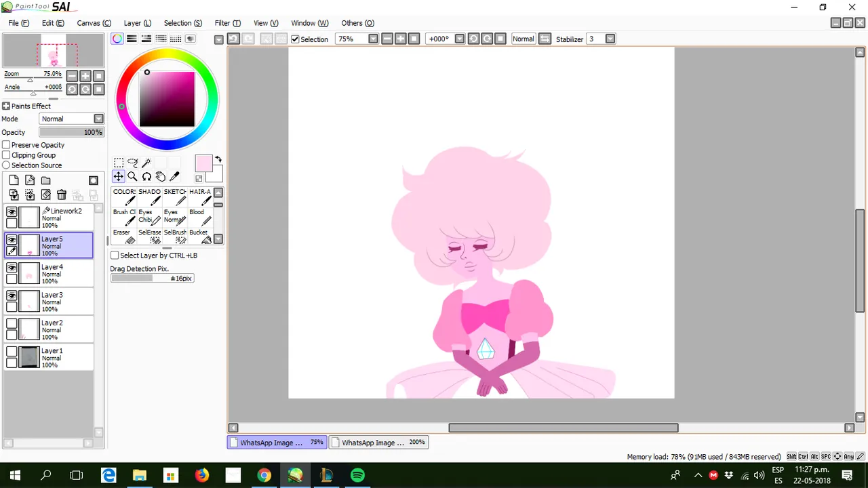Screen dimensions: 868x488
Task: Select the Eyedropper color picker tool
Action: (x=174, y=176)
